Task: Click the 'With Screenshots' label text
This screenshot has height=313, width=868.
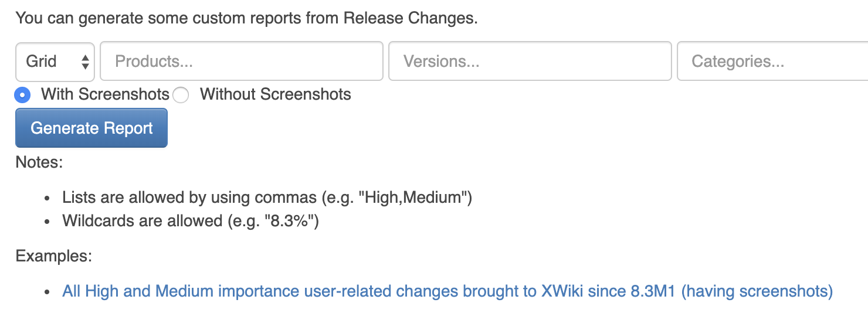Action: tap(105, 94)
